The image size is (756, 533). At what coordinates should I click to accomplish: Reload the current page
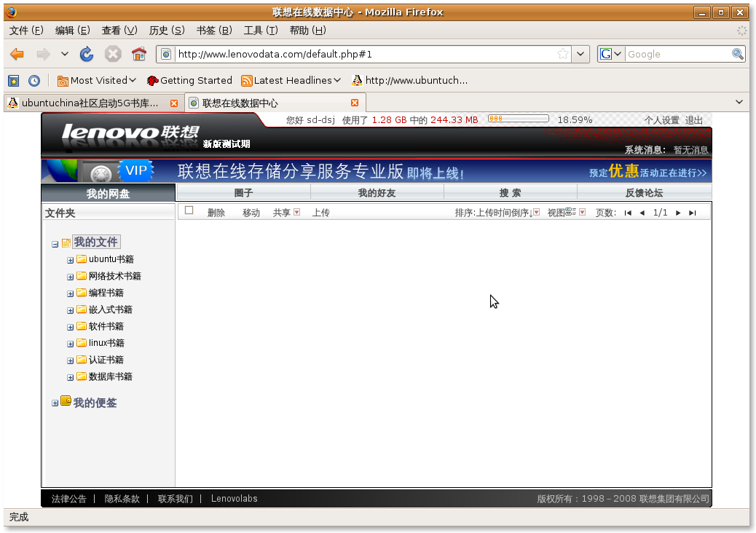[87, 54]
